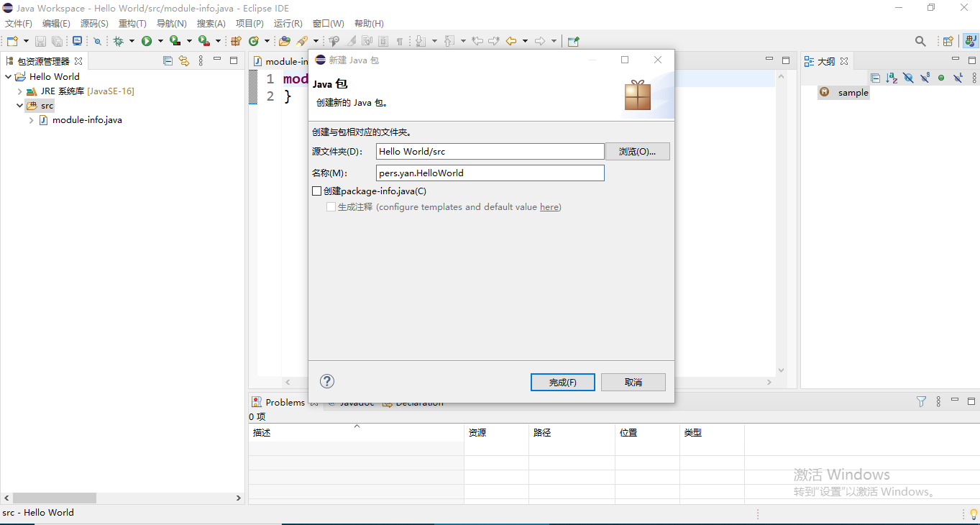Collapse the Hello World project node
The height and width of the screenshot is (525, 980).
[x=9, y=76]
